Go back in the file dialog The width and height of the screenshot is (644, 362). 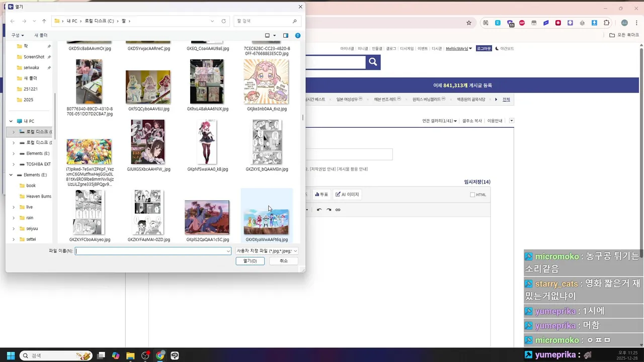pyautogui.click(x=12, y=21)
